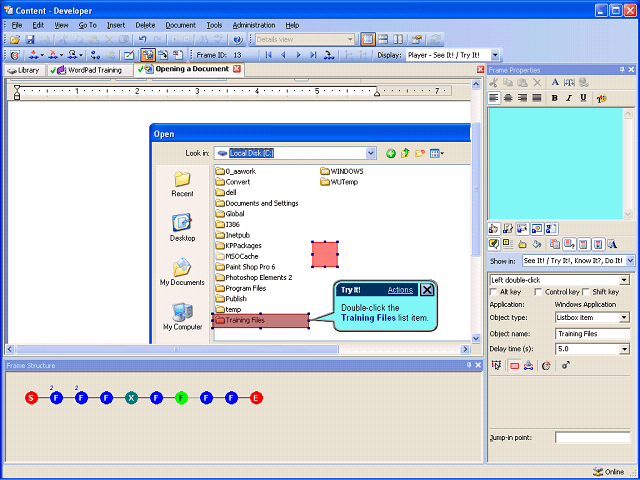Image resolution: width=640 pixels, height=480 pixels.
Task: Close the Opening a Document tab
Action: point(237,69)
